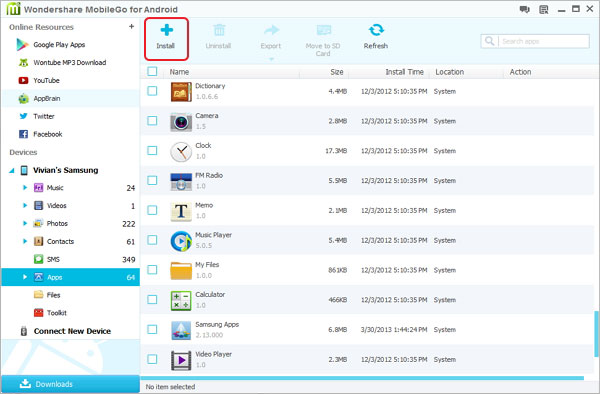The image size is (600, 394).
Task: Select Files in the device tree
Action: tap(54, 295)
